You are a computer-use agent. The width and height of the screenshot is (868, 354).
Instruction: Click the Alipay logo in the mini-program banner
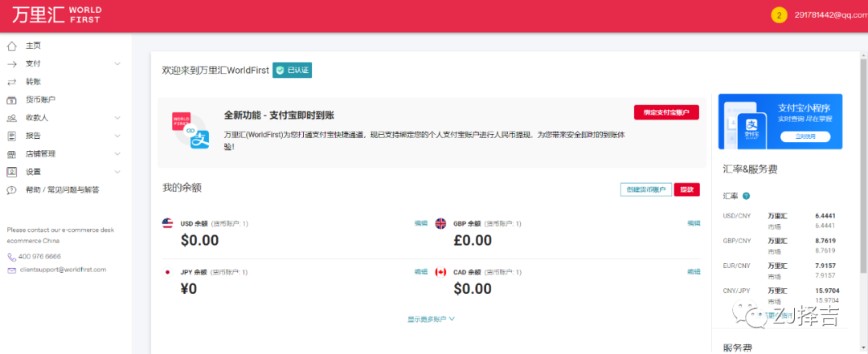tap(751, 127)
